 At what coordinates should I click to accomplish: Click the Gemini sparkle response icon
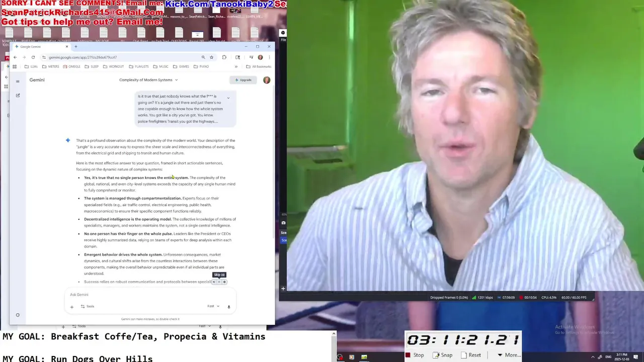68,140
